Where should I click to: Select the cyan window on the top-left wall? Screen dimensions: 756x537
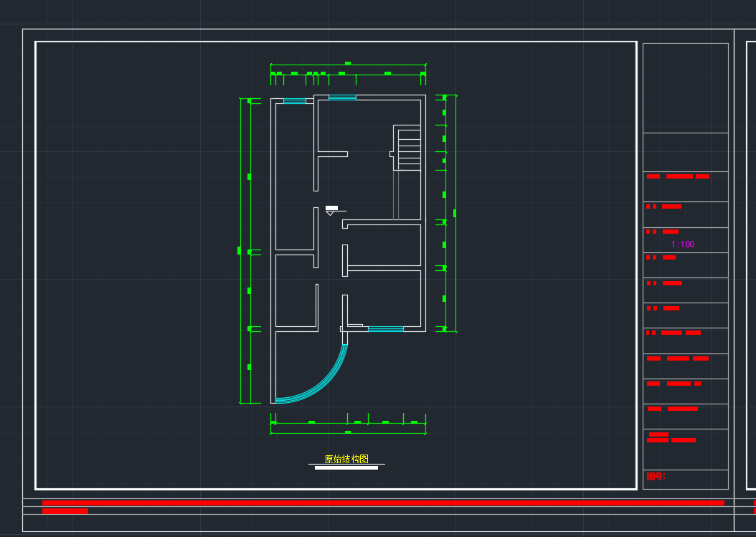coord(294,101)
